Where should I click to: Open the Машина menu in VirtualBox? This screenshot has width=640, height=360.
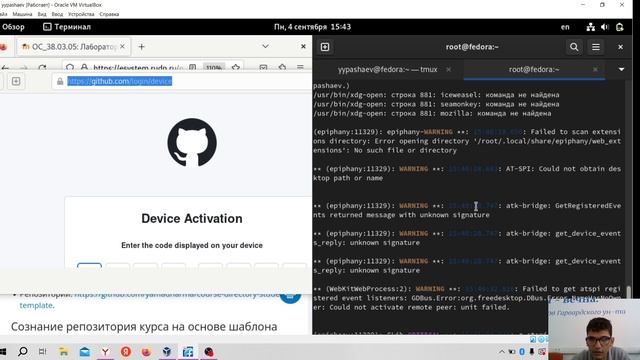(22, 14)
